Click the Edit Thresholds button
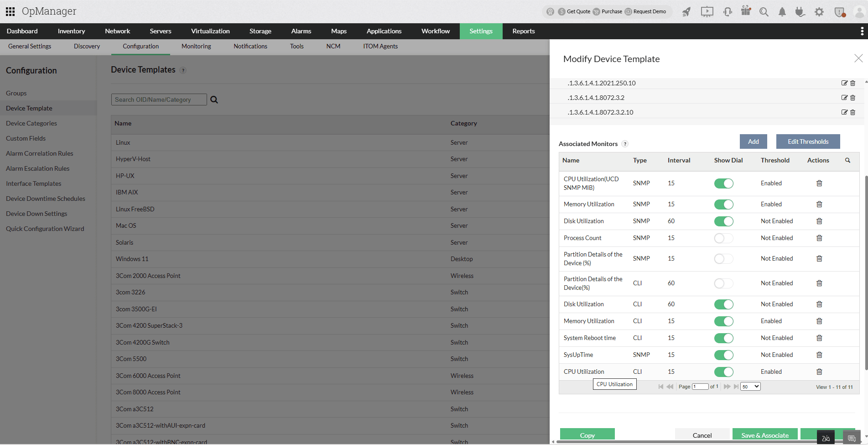 pyautogui.click(x=808, y=141)
